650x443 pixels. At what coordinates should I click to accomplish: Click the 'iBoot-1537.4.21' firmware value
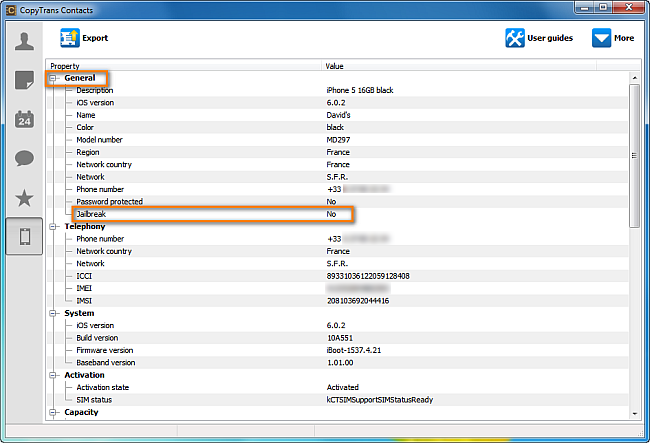click(354, 351)
